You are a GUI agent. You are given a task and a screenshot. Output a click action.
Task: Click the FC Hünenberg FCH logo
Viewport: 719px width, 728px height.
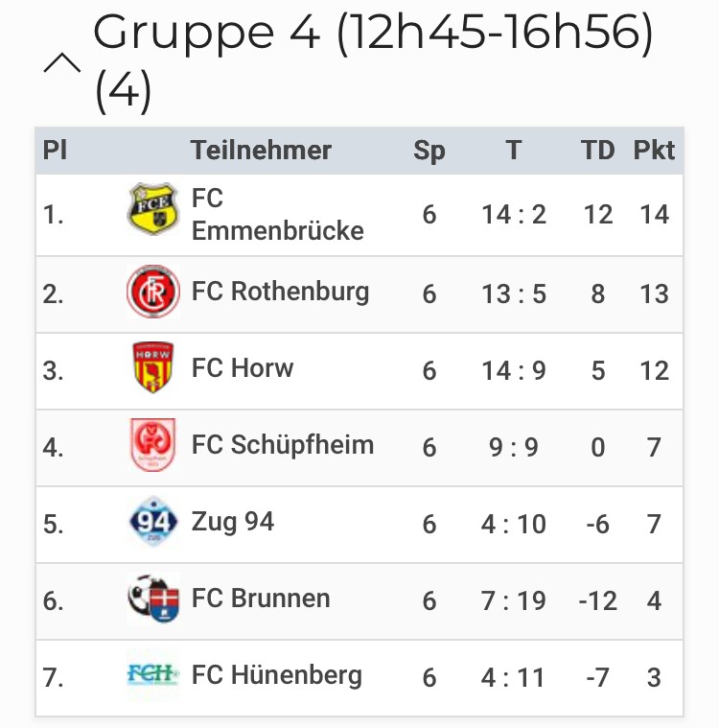[x=153, y=675]
